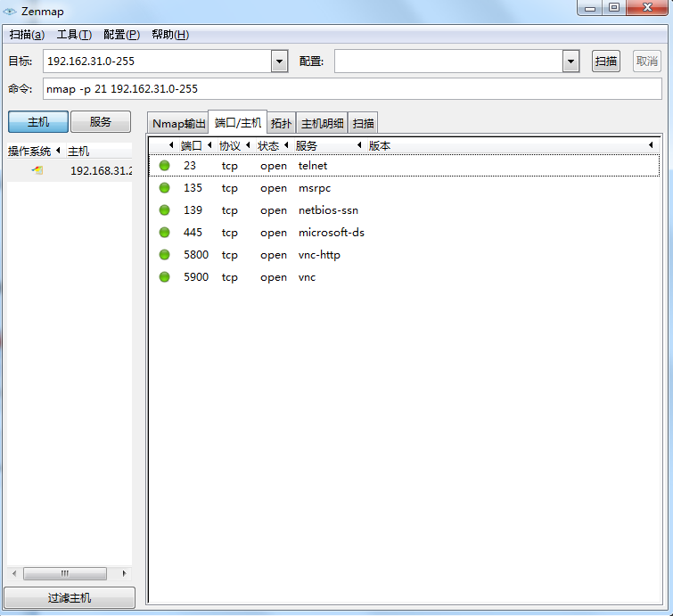Sort by the 协议 column header

click(230, 146)
